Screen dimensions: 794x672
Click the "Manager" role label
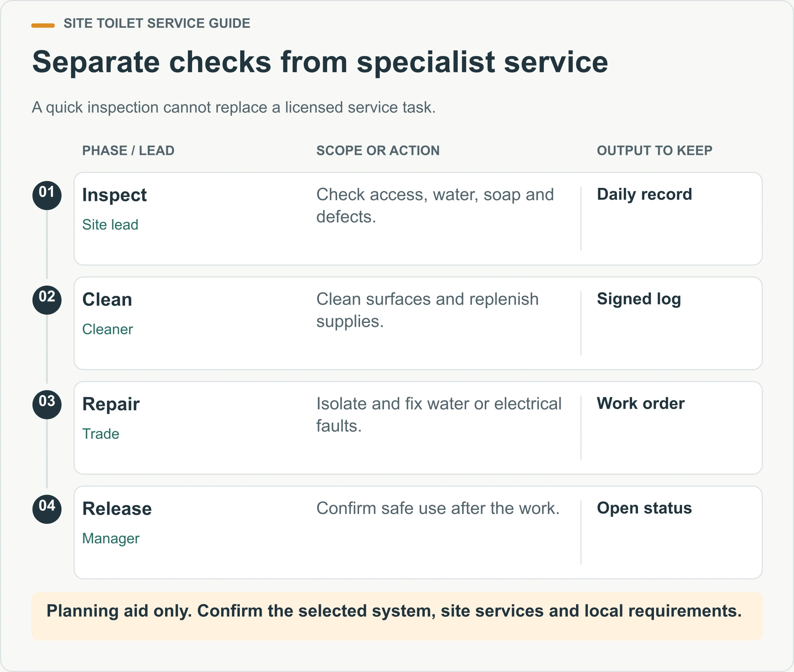[111, 539]
